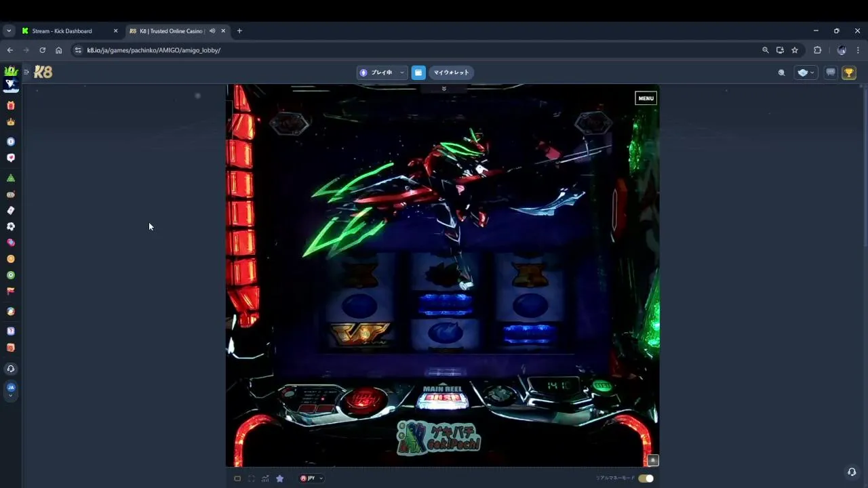Click the K8 logo
The width and height of the screenshot is (868, 488).
(x=43, y=73)
